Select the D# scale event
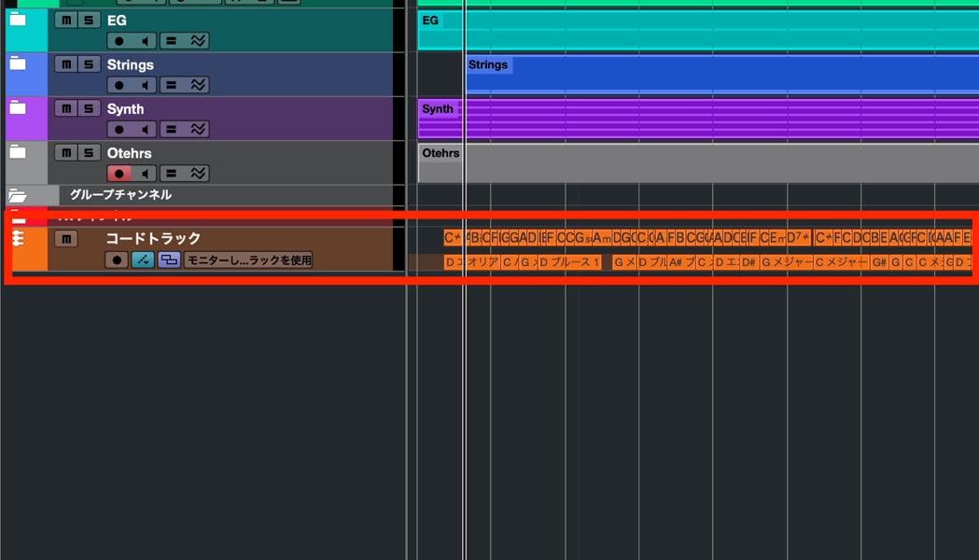This screenshot has width=979, height=560. pos(748,261)
